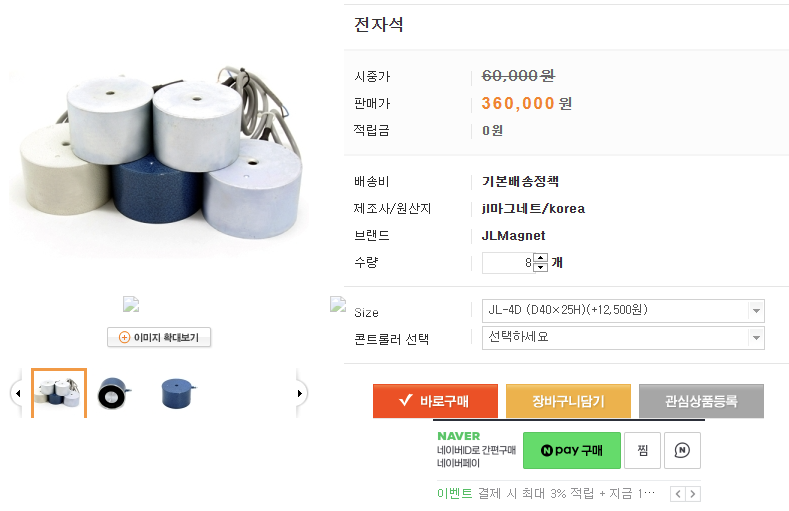The width and height of the screenshot is (789, 511).
Task: Click the 바로구매 buy now button
Action: click(435, 401)
